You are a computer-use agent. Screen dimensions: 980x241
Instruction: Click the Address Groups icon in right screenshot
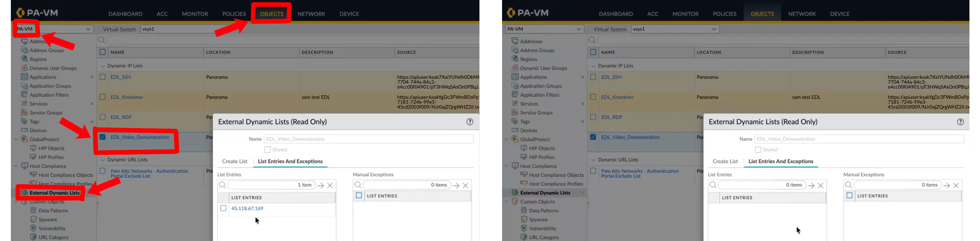pyautogui.click(x=515, y=50)
